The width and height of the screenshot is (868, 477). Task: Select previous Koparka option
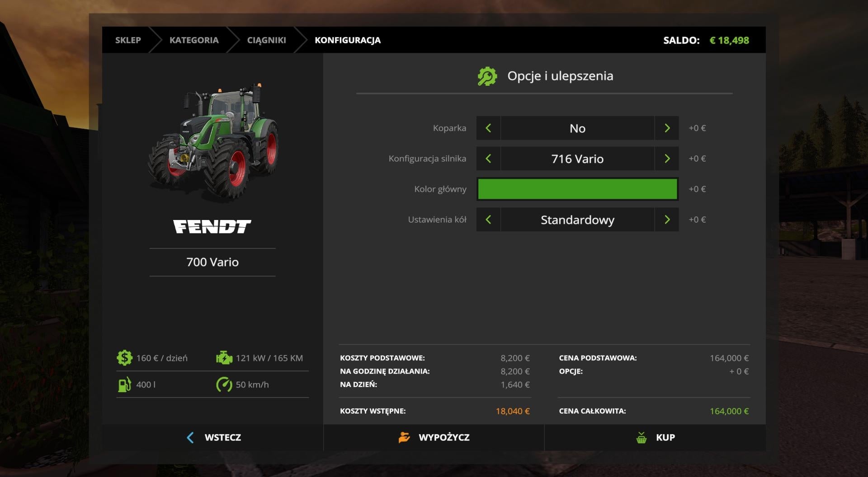[x=488, y=128]
